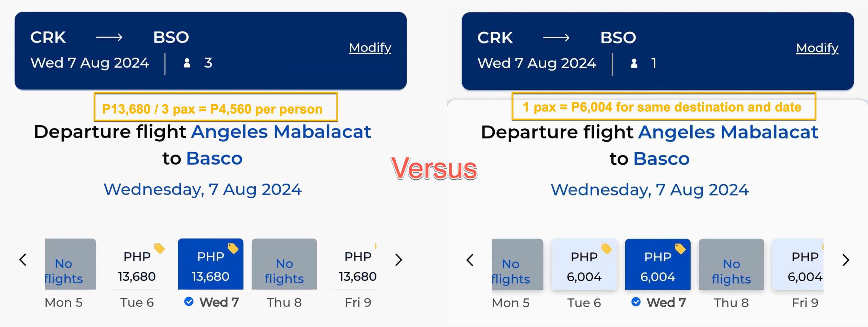The width and height of the screenshot is (868, 327).
Task: Select Tue 6 PHP 13,680 fare date
Action: point(137,266)
